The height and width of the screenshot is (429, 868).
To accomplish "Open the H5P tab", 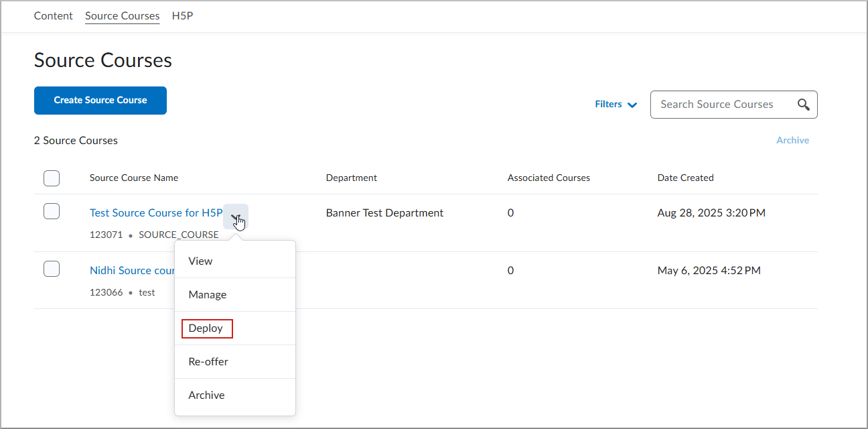I will click(x=183, y=15).
